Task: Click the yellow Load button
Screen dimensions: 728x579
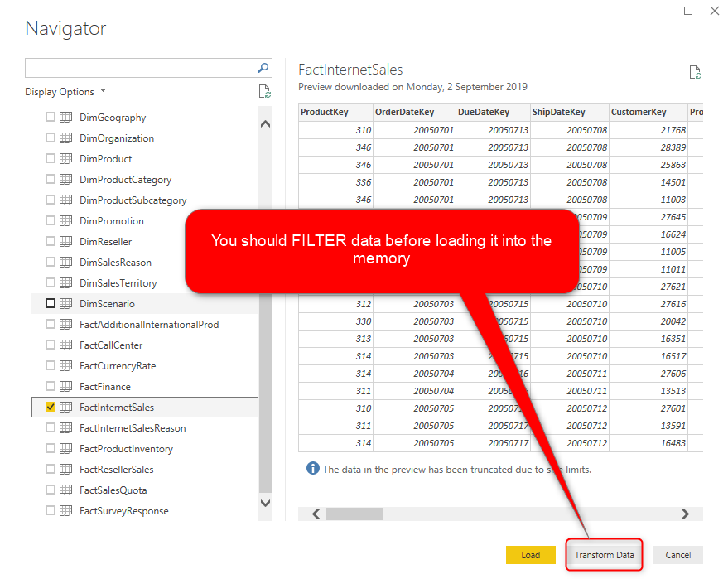Action: (x=530, y=555)
